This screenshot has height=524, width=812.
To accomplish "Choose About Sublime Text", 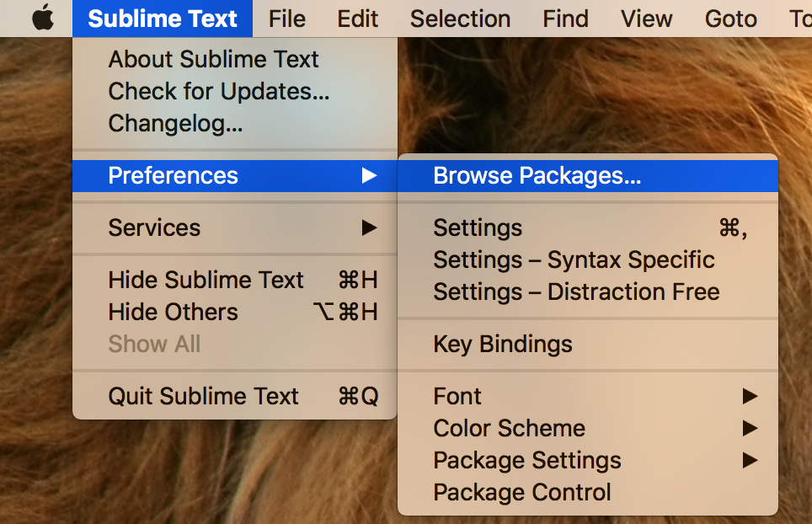I will 235,59.
